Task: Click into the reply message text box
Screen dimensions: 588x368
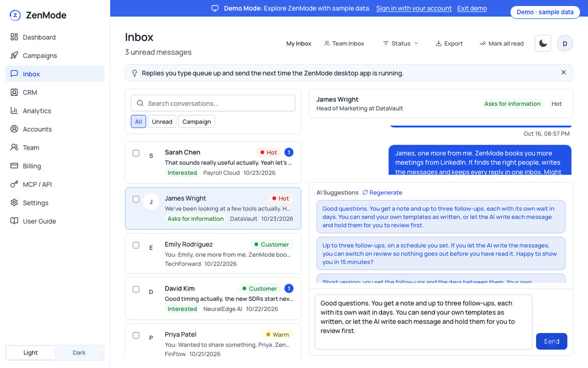Action: [x=423, y=322]
